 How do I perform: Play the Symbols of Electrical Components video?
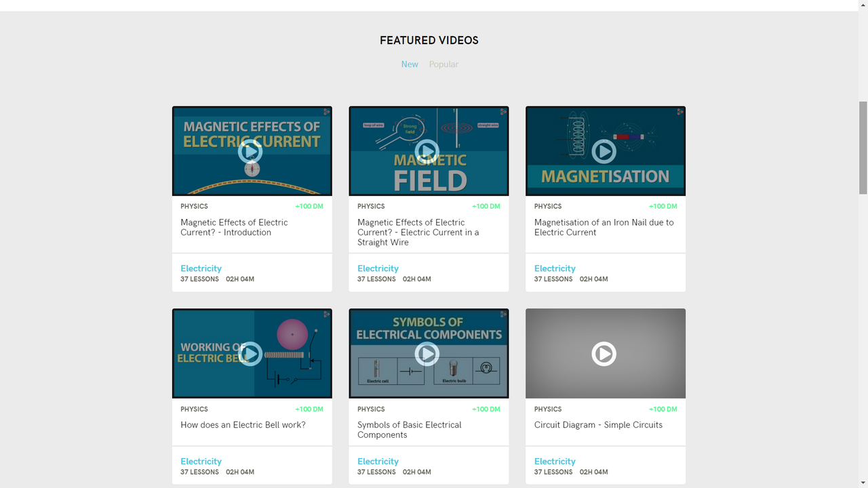427,354
